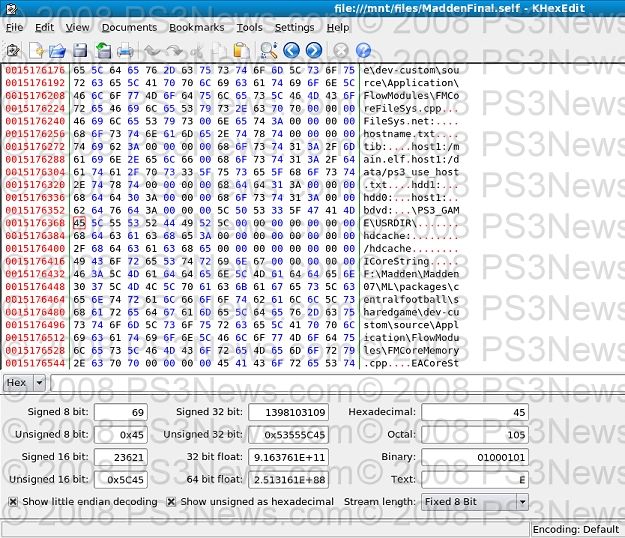625x538 pixels.
Task: Click the search text field beside Hex
Action: (337, 383)
